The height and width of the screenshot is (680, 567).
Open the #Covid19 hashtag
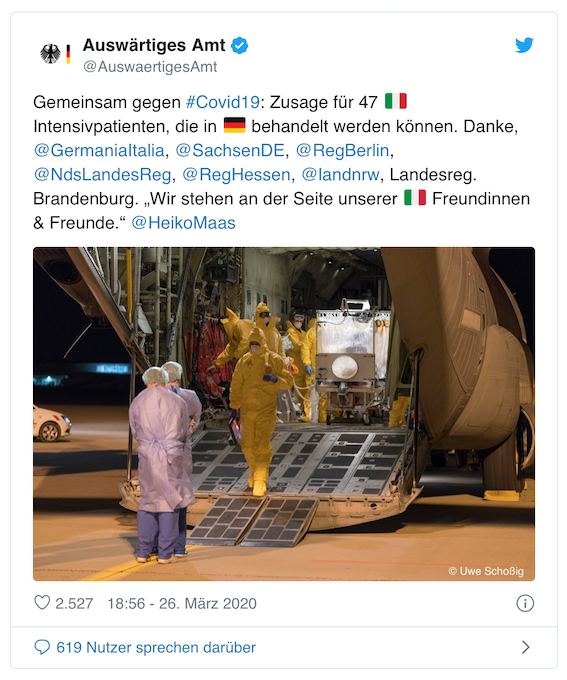223,102
